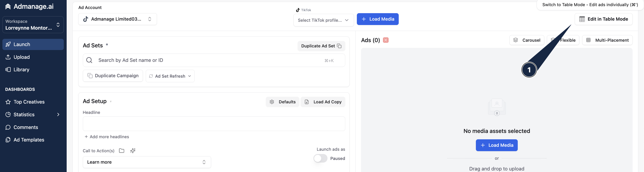Focus the Search by Ad Set name field

point(214,60)
